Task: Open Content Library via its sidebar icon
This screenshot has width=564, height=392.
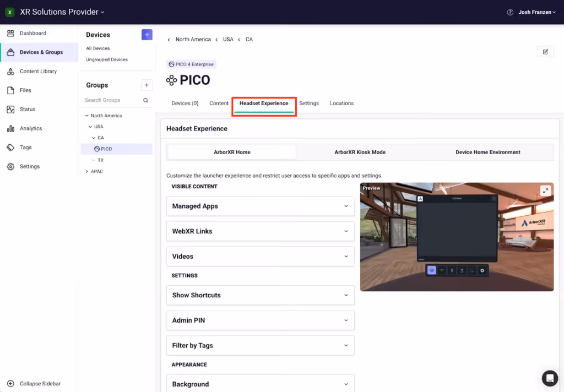Action: point(10,71)
